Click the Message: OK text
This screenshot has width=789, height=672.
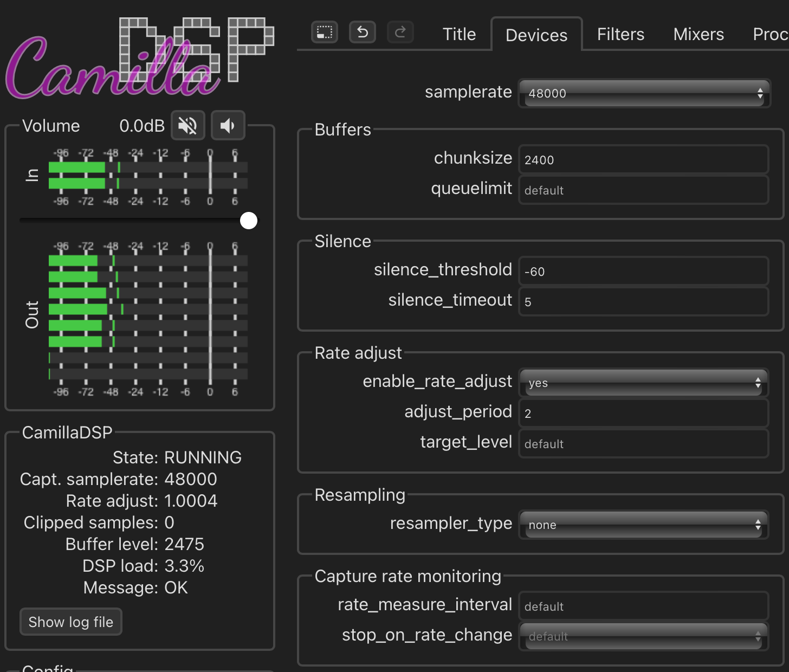click(135, 587)
